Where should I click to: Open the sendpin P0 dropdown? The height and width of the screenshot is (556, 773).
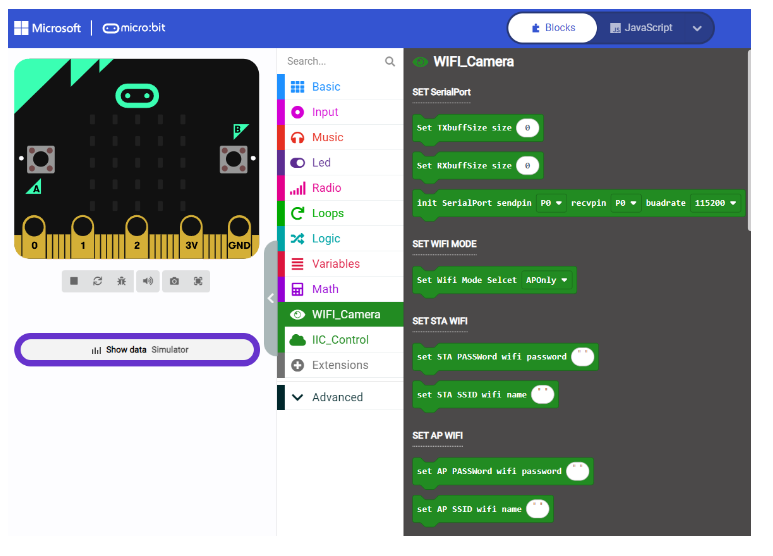551,203
